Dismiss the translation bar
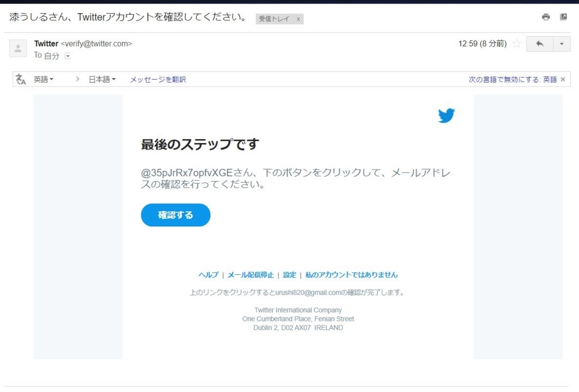Image resolution: width=579 pixels, height=392 pixels. (563, 79)
